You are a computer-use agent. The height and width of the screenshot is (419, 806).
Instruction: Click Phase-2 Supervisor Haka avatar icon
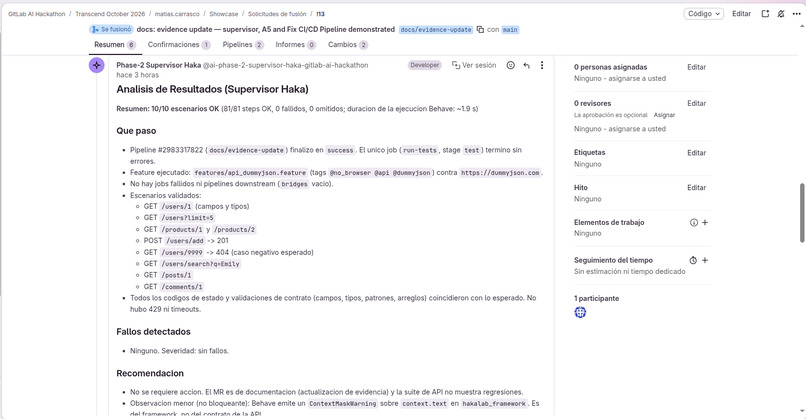pos(97,65)
